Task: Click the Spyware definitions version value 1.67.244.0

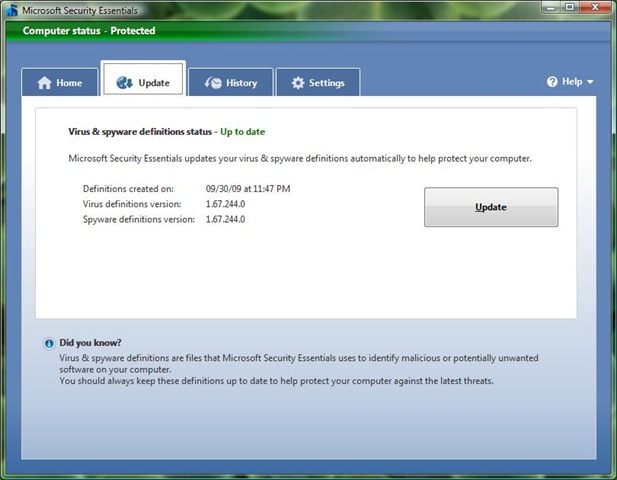Action: coord(225,219)
